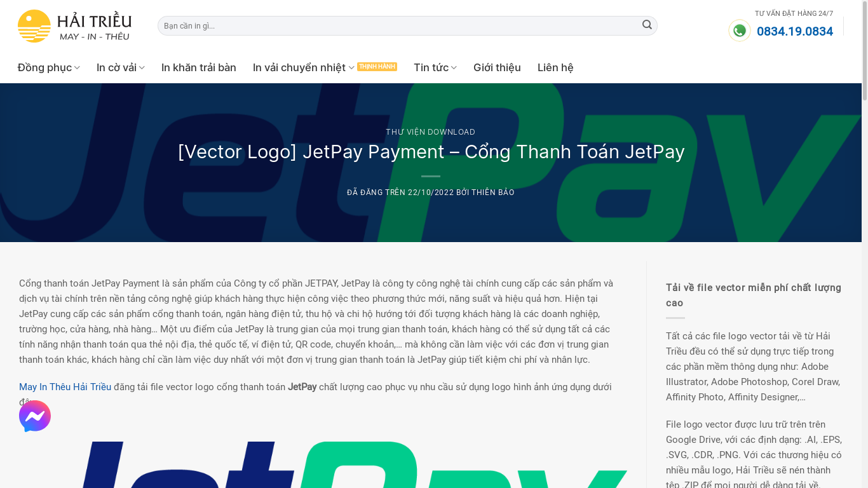Viewport: 868px width, 488px height.
Task: Open the Messenger chat bubble
Action: pyautogui.click(x=35, y=416)
